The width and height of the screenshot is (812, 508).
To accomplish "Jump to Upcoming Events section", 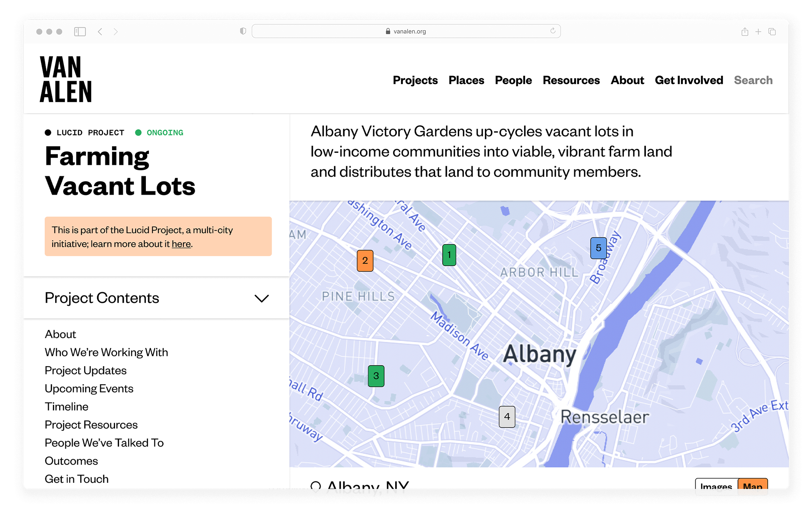I will 89,388.
